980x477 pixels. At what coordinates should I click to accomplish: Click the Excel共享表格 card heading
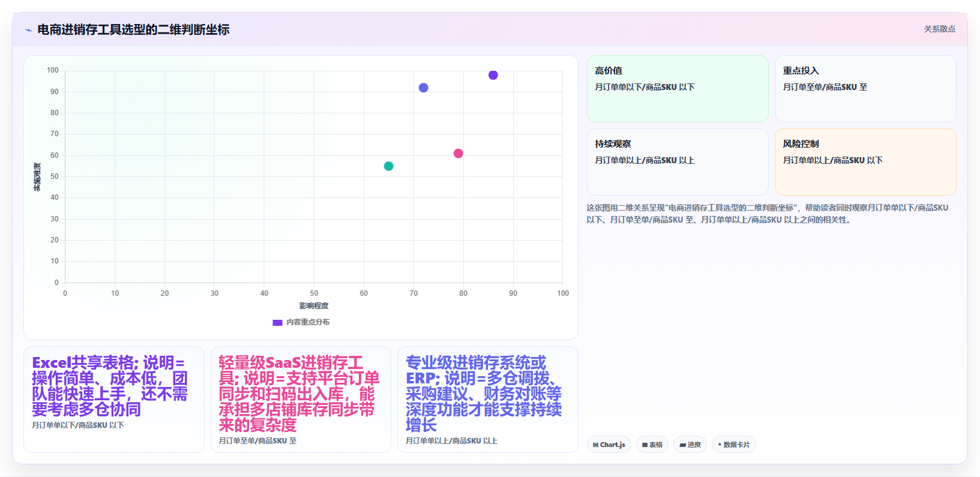pyautogui.click(x=110, y=386)
